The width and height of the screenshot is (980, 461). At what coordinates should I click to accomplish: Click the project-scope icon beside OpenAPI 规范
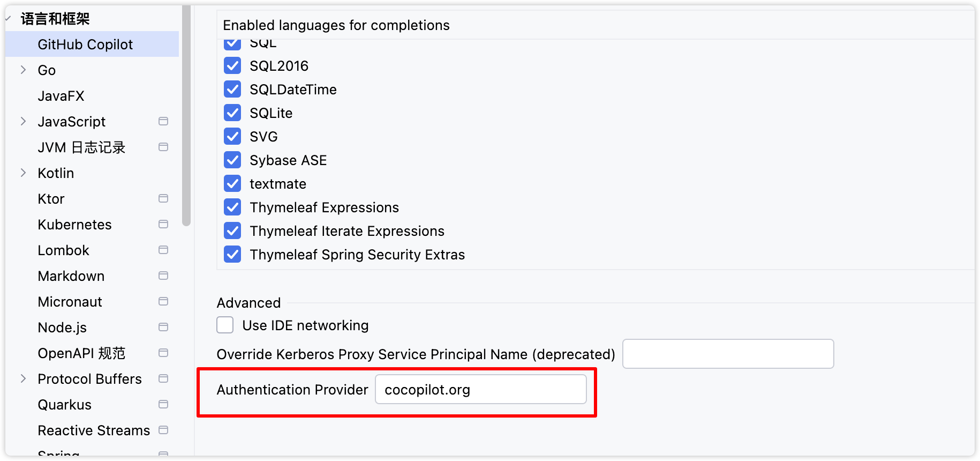[163, 353]
